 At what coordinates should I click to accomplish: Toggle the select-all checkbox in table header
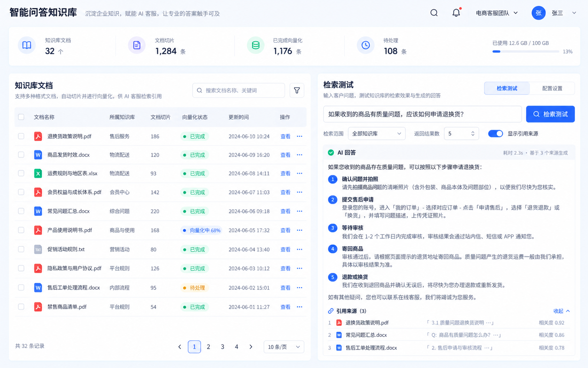(21, 117)
